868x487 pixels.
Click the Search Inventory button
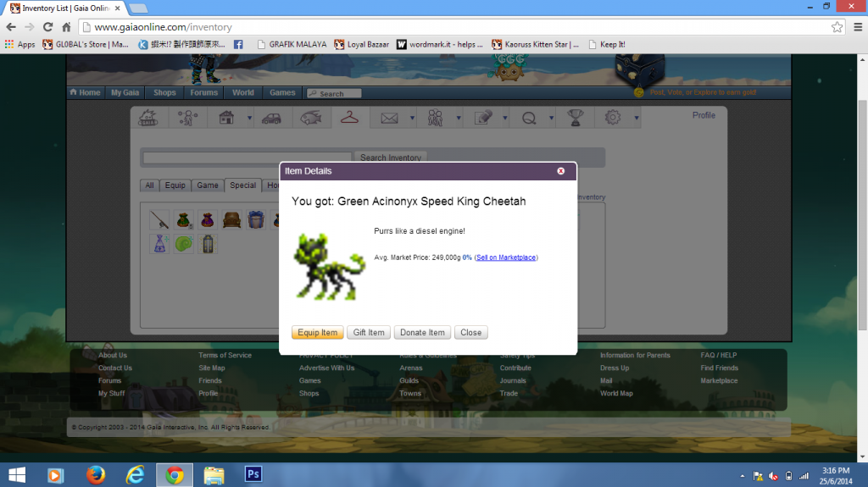pos(391,158)
